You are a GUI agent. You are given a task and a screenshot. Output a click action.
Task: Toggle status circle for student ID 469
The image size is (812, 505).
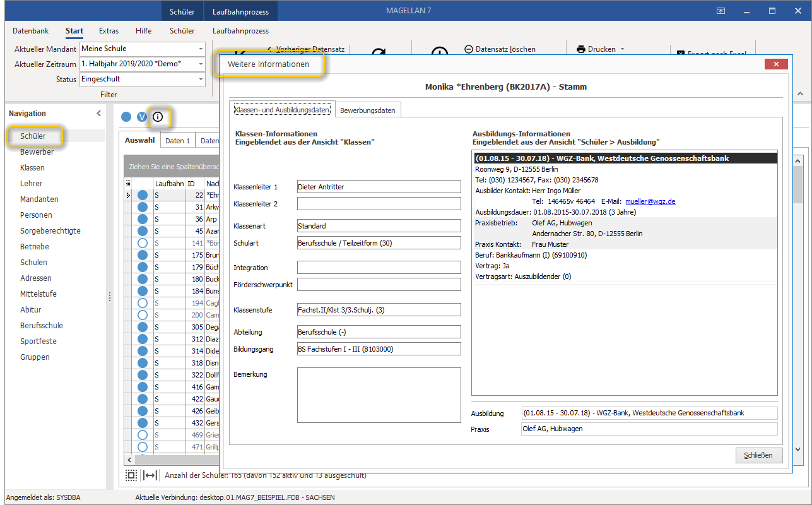pyautogui.click(x=143, y=435)
